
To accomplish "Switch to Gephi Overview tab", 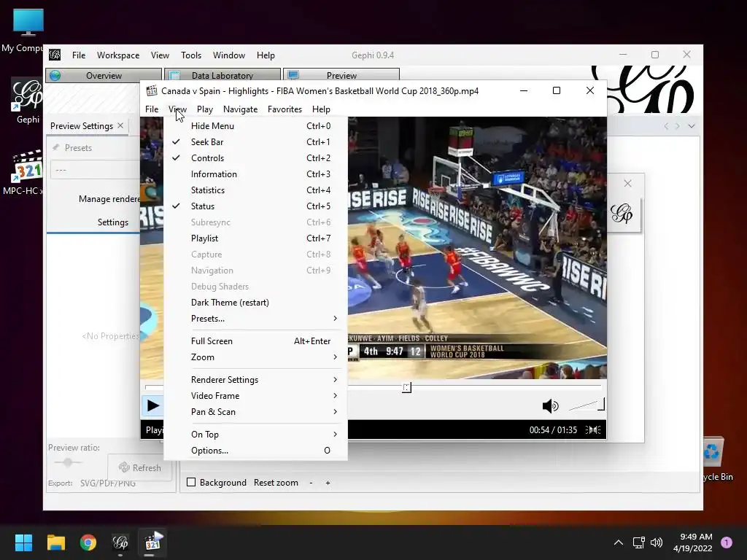I will pyautogui.click(x=104, y=75).
